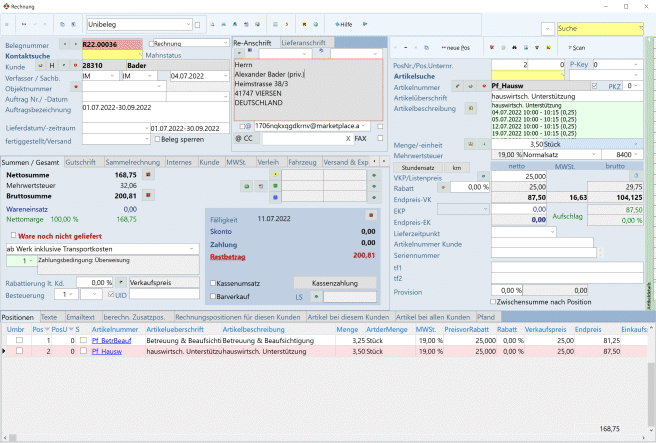Enable Kassenumsatz checkbox
This screenshot has width=656, height=443.
(x=213, y=283)
